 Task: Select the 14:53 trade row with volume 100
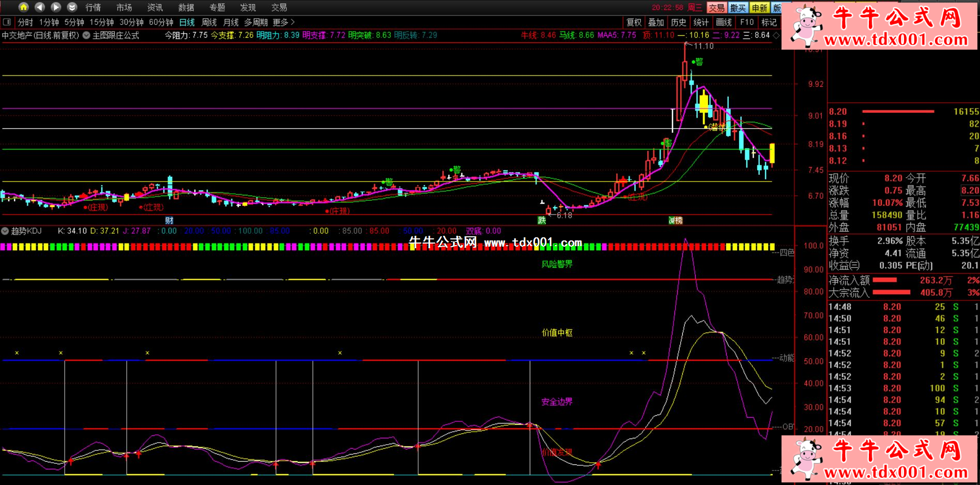point(904,388)
